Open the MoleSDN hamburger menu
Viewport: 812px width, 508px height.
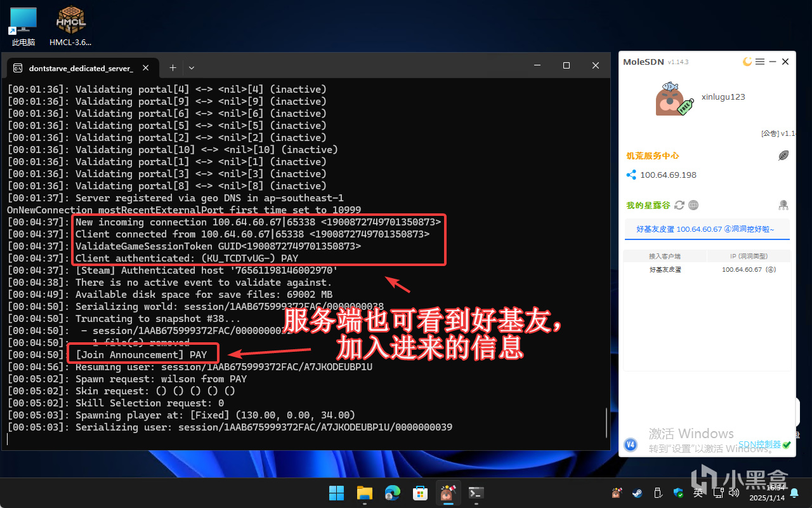760,62
